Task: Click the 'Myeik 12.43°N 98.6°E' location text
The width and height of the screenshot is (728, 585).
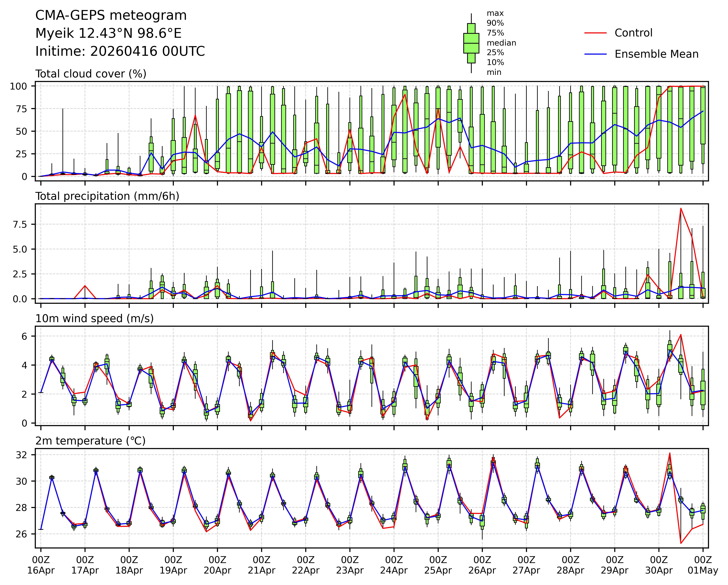Action: click(x=108, y=33)
